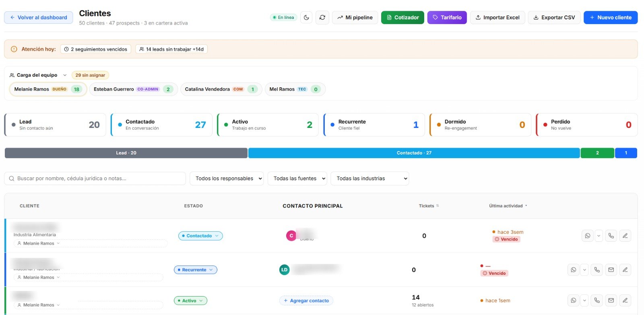Open WhatsApp for the Activo row
This screenshot has height=315, width=644.
click(574, 300)
